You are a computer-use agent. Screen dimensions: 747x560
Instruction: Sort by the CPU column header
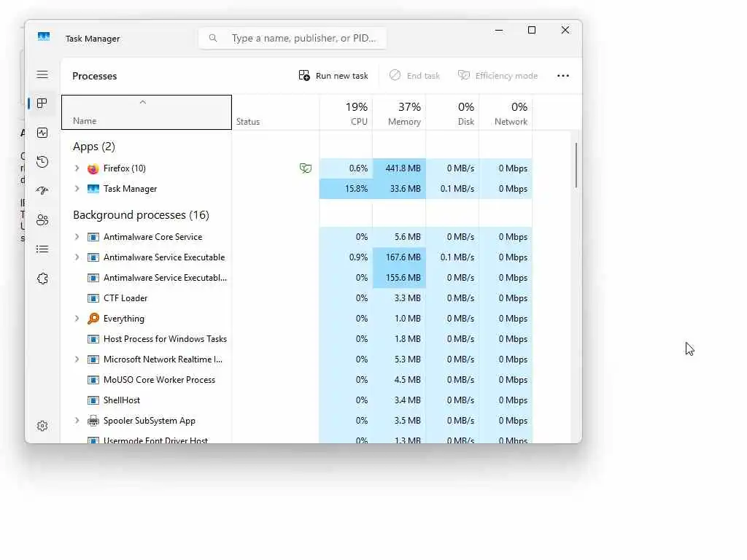346,112
